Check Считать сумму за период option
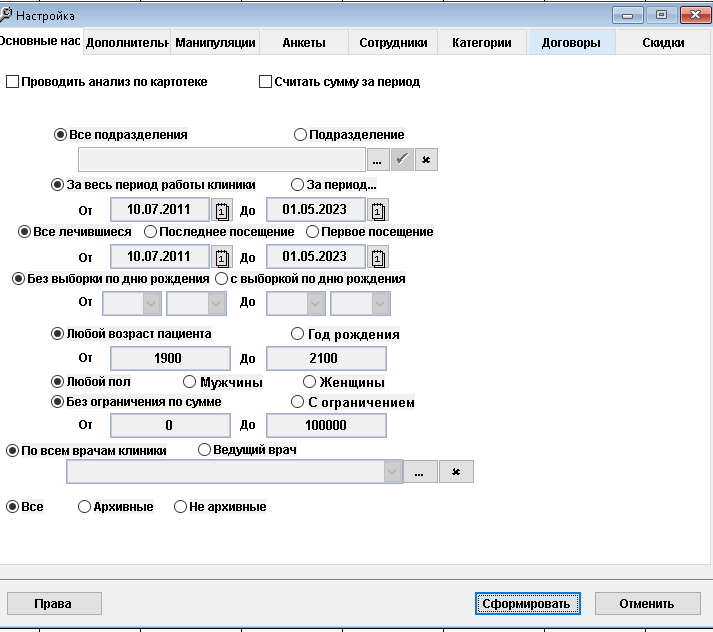The height and width of the screenshot is (632, 713). tap(266, 82)
